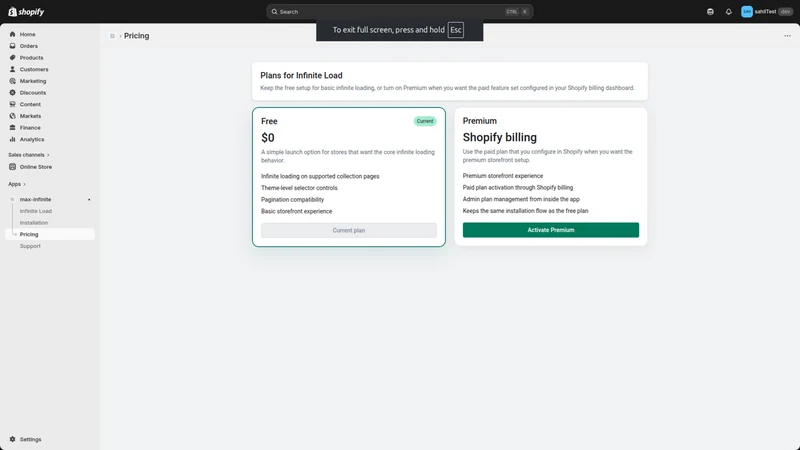Image resolution: width=800 pixels, height=450 pixels.
Task: Click the app icon beside Pricing breadcrumb
Action: point(112,36)
